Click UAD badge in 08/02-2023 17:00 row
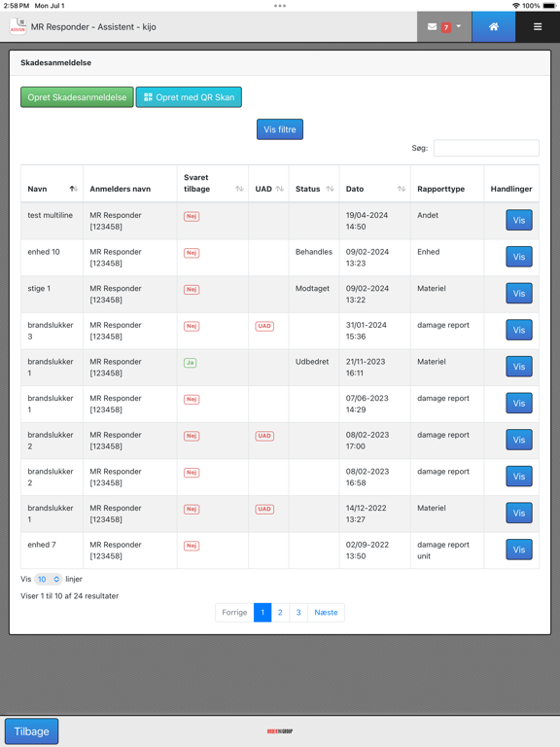Image resolution: width=560 pixels, height=747 pixels. pyautogui.click(x=264, y=436)
